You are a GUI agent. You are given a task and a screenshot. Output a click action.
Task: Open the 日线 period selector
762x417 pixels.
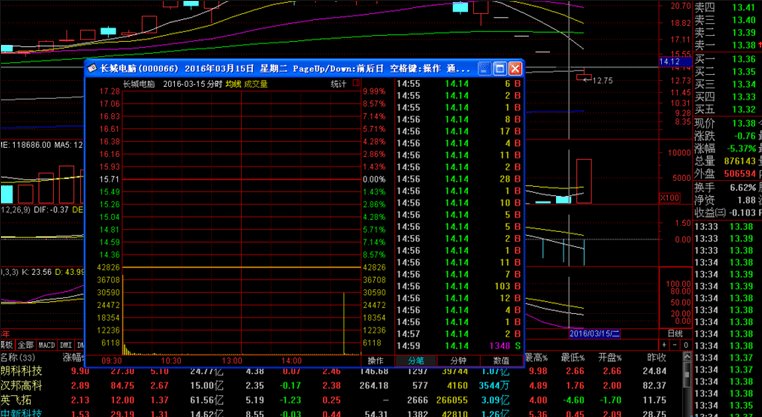click(675, 332)
